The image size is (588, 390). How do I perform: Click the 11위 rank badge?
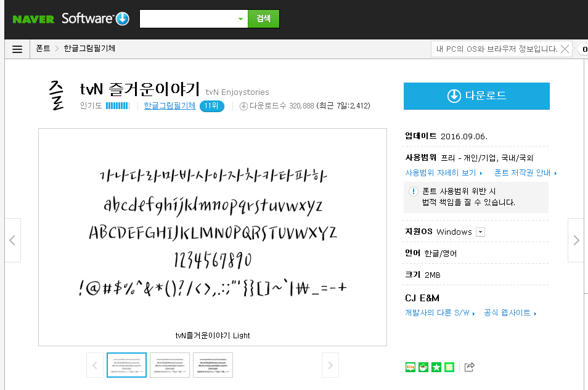point(212,106)
